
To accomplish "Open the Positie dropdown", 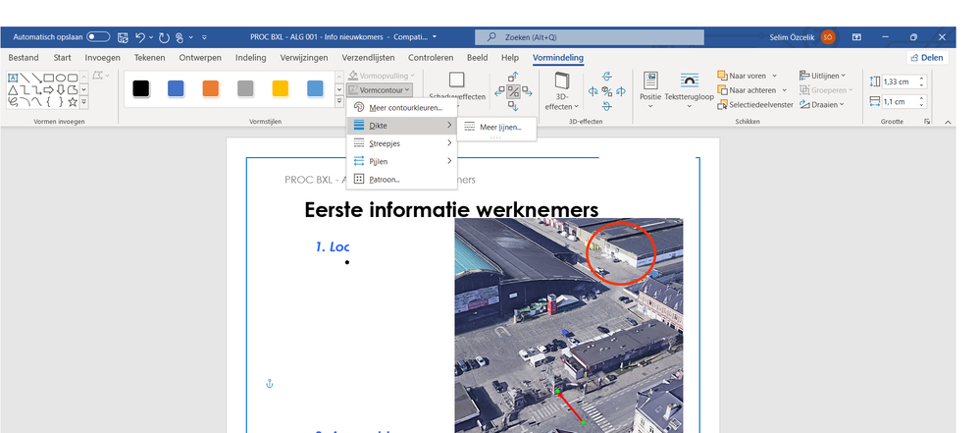I will pos(650,90).
